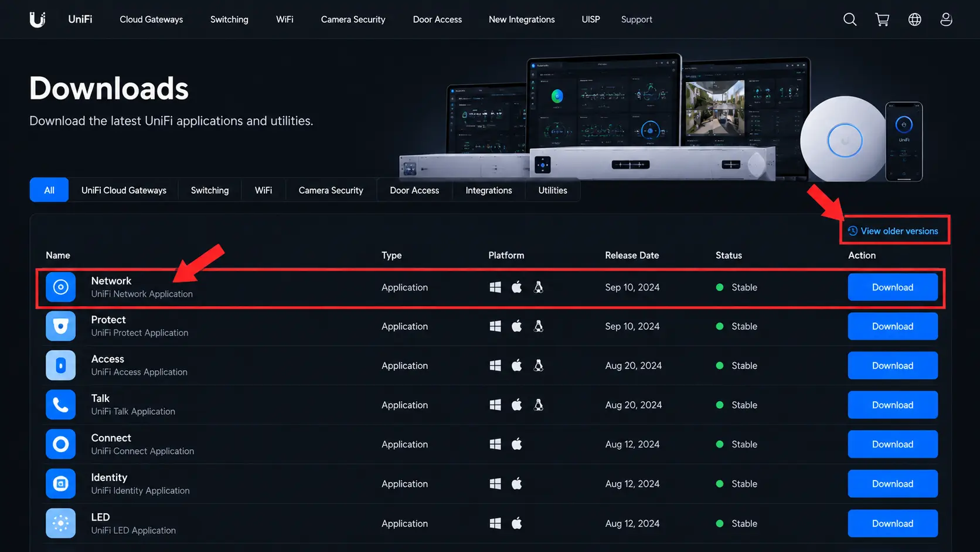This screenshot has height=552, width=980.
Task: Click Windows platform icon in Identity row
Action: pyautogui.click(x=495, y=483)
